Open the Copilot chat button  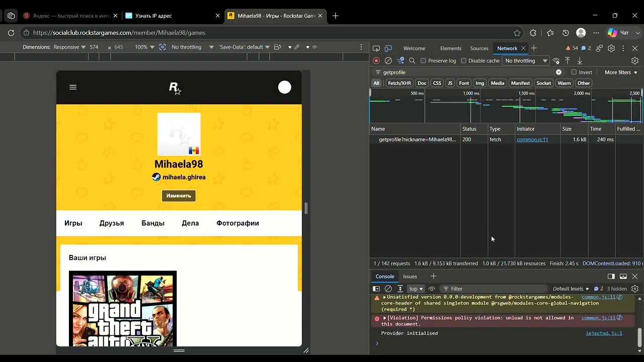(619, 33)
